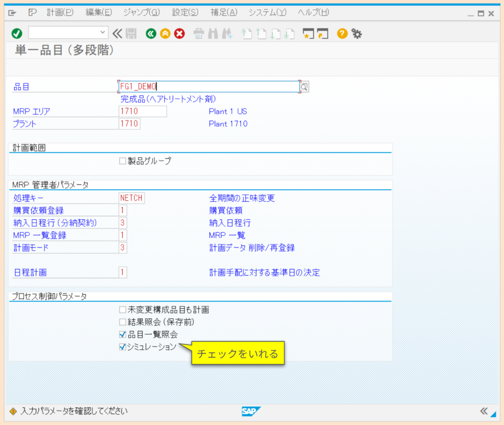
Task: Click the 日程計画 value field
Action: (x=123, y=273)
